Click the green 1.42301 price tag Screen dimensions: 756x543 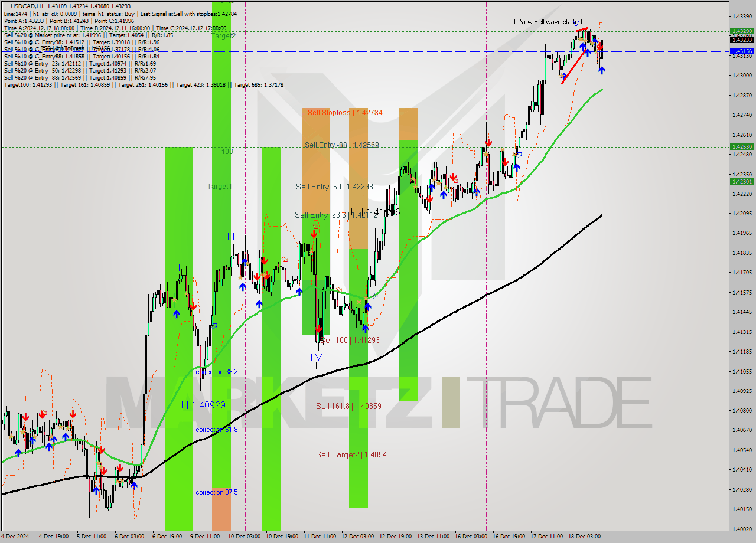pos(742,181)
